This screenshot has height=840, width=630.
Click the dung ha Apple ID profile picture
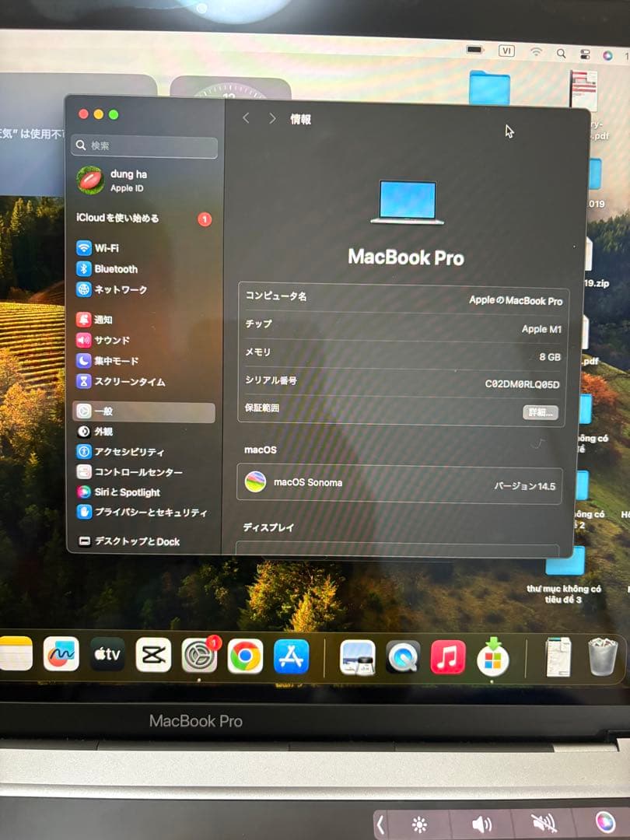pyautogui.click(x=91, y=178)
